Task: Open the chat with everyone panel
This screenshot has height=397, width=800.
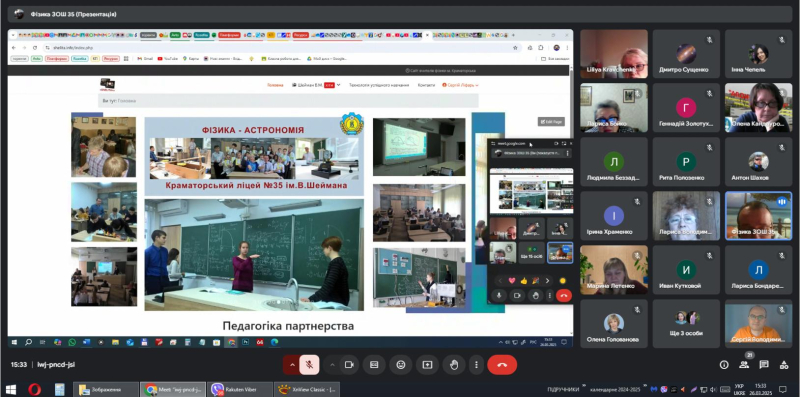Action: [x=764, y=364]
